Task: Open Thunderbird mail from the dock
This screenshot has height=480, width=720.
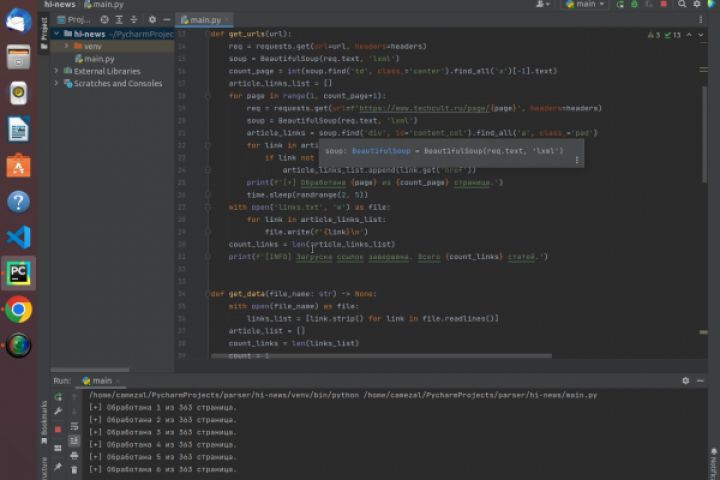Action: pyautogui.click(x=18, y=21)
